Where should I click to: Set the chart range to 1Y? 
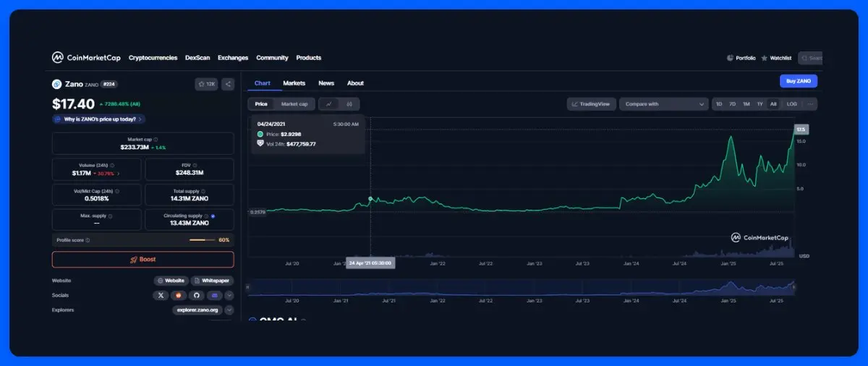pyautogui.click(x=759, y=104)
